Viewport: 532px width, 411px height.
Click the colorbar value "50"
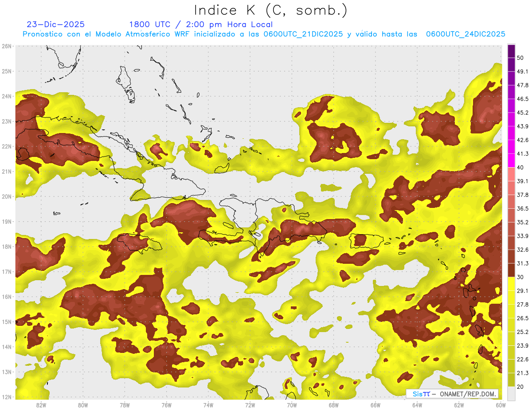[x=520, y=58]
